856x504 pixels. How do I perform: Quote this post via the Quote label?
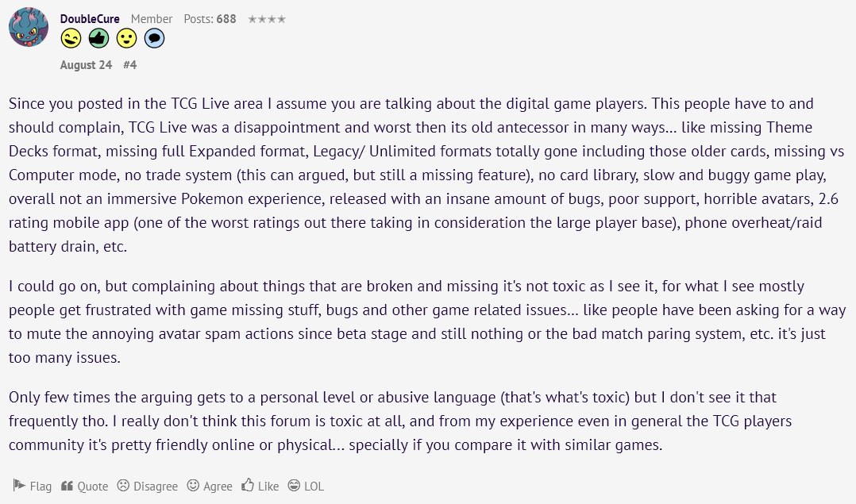coord(93,486)
